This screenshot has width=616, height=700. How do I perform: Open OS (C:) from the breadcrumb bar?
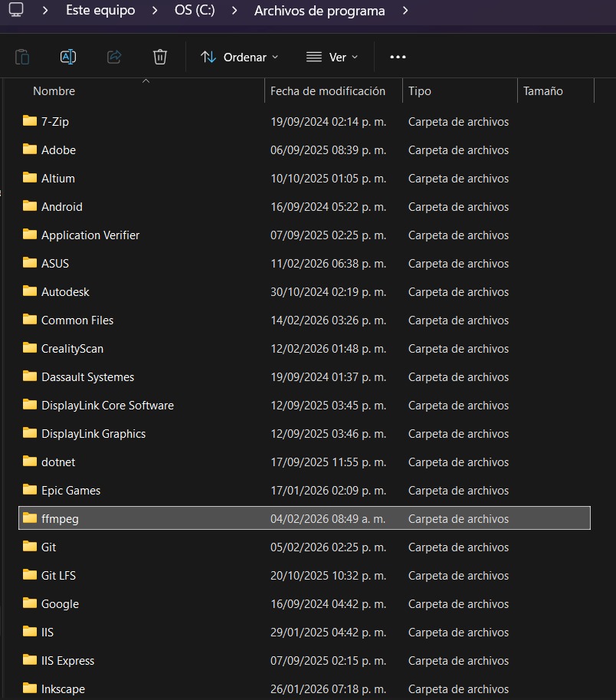click(194, 10)
